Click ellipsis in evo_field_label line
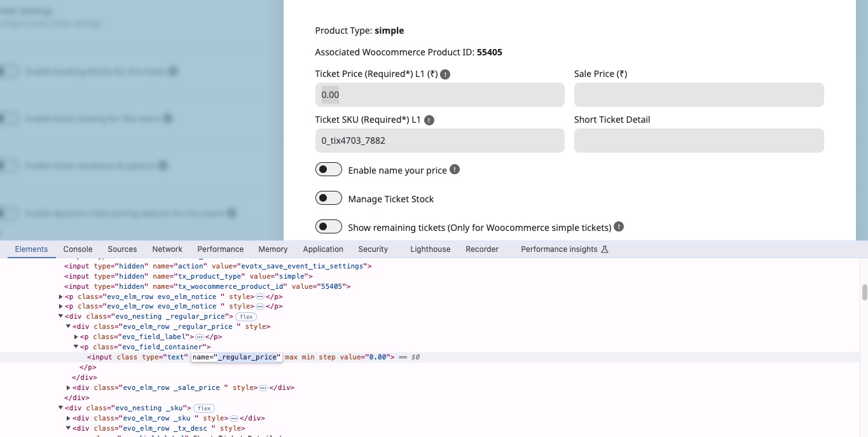The image size is (868, 437). point(200,336)
